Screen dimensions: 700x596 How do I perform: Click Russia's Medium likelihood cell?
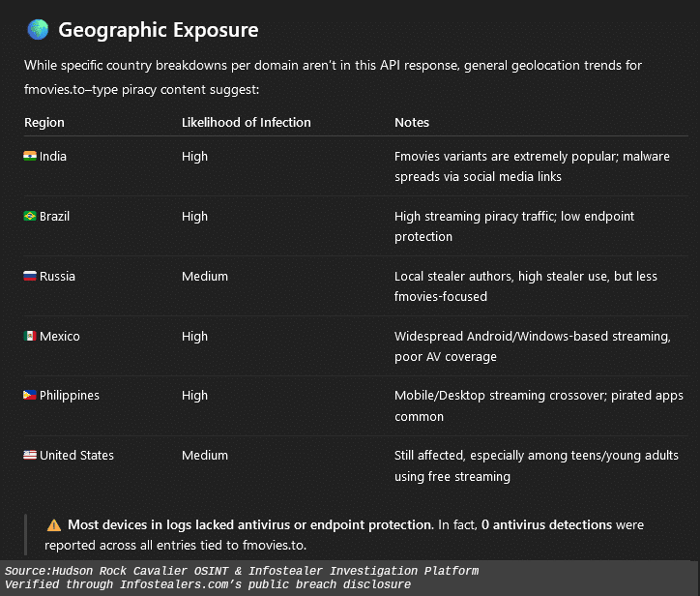(x=205, y=276)
